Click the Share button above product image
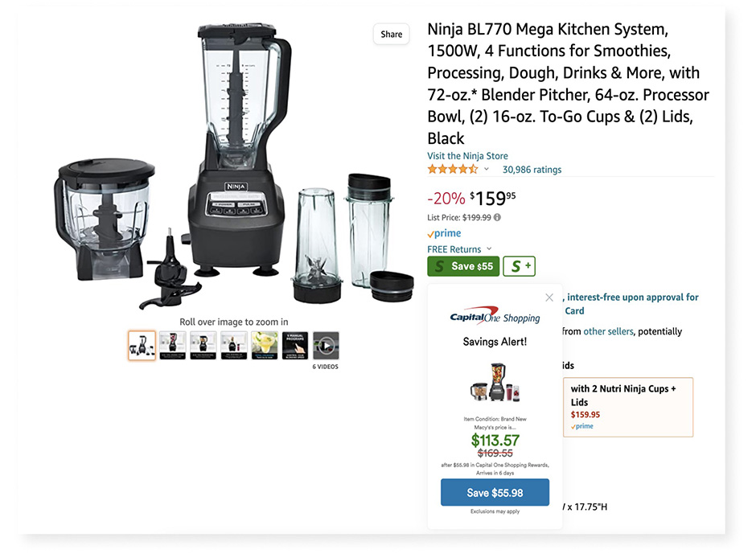This screenshot has width=756, height=558. point(392,35)
